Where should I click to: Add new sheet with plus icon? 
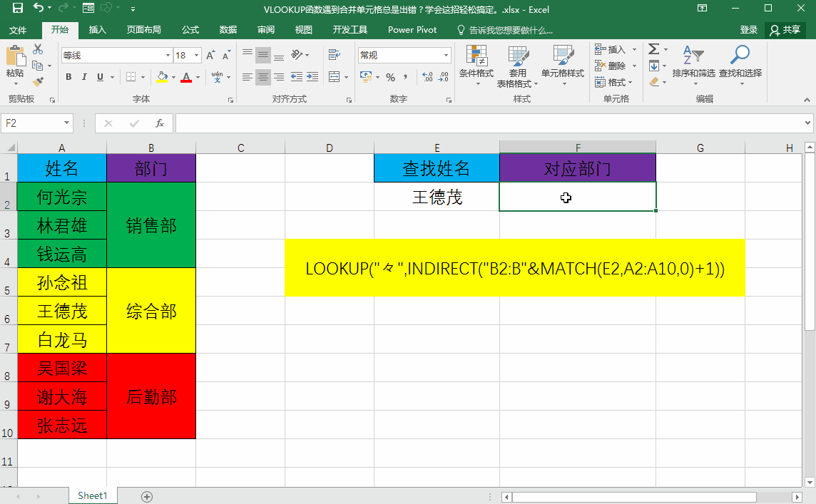[x=147, y=497]
